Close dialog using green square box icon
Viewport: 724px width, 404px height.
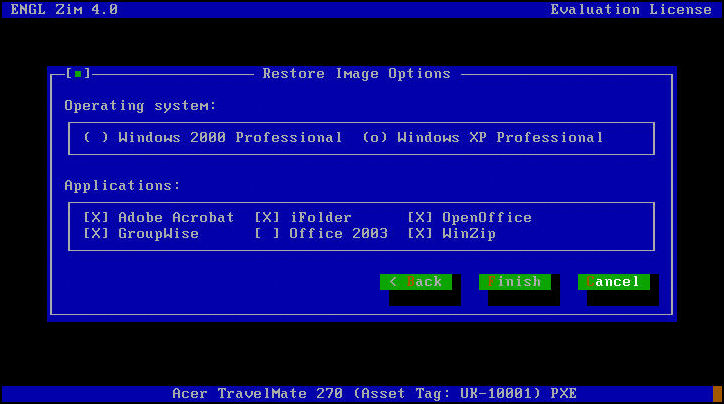point(78,73)
